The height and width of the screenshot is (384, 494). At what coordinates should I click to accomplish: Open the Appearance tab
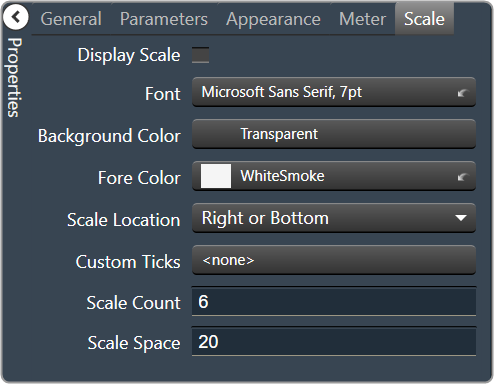click(x=273, y=19)
